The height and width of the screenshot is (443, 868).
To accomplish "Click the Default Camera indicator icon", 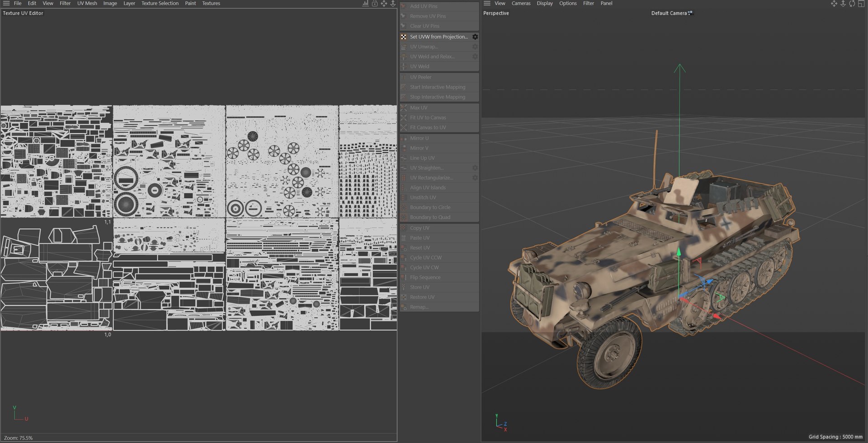I will [x=690, y=13].
